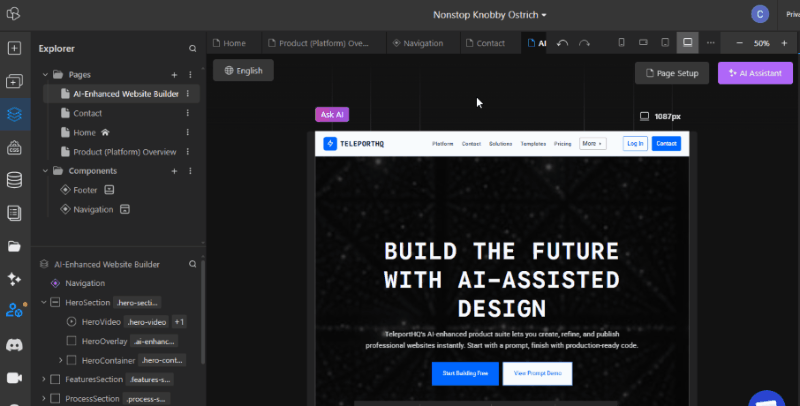The height and width of the screenshot is (406, 800).
Task: Collapse the HeroSection layer
Action: [44, 302]
